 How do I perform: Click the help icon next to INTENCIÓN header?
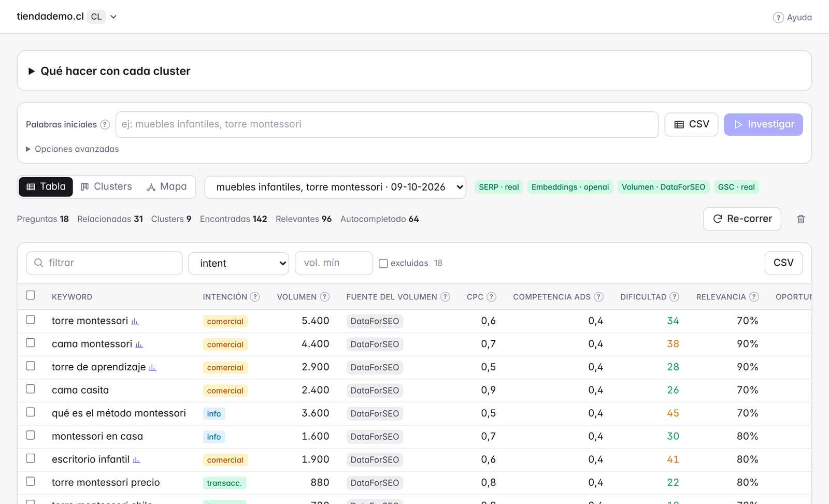255,297
